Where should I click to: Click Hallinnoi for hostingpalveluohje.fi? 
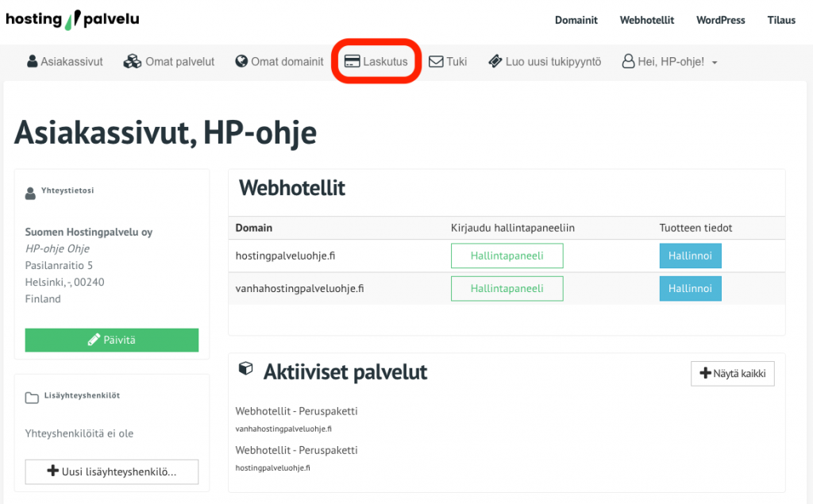click(x=690, y=256)
